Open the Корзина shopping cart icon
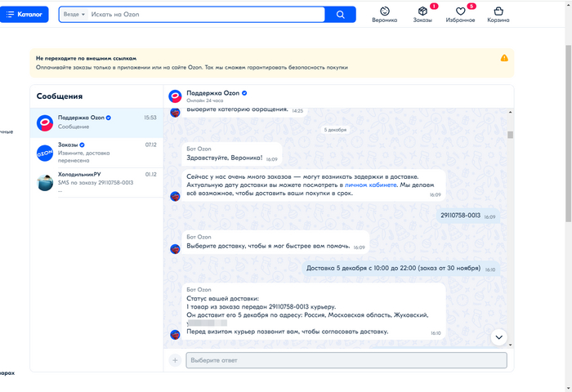The height and width of the screenshot is (392, 572). [x=498, y=14]
